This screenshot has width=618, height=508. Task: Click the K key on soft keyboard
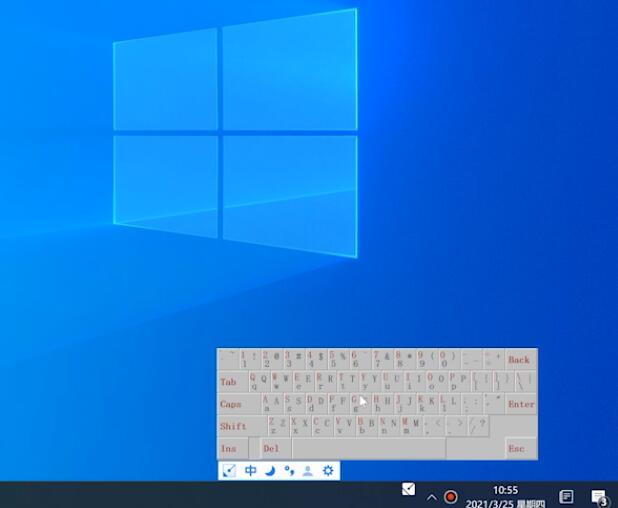(427, 404)
